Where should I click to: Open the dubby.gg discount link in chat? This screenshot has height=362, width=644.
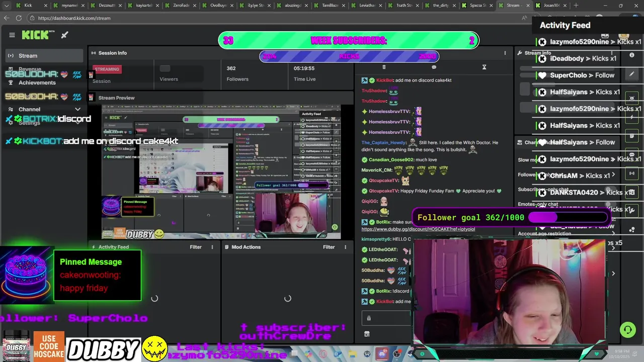tap(418, 229)
